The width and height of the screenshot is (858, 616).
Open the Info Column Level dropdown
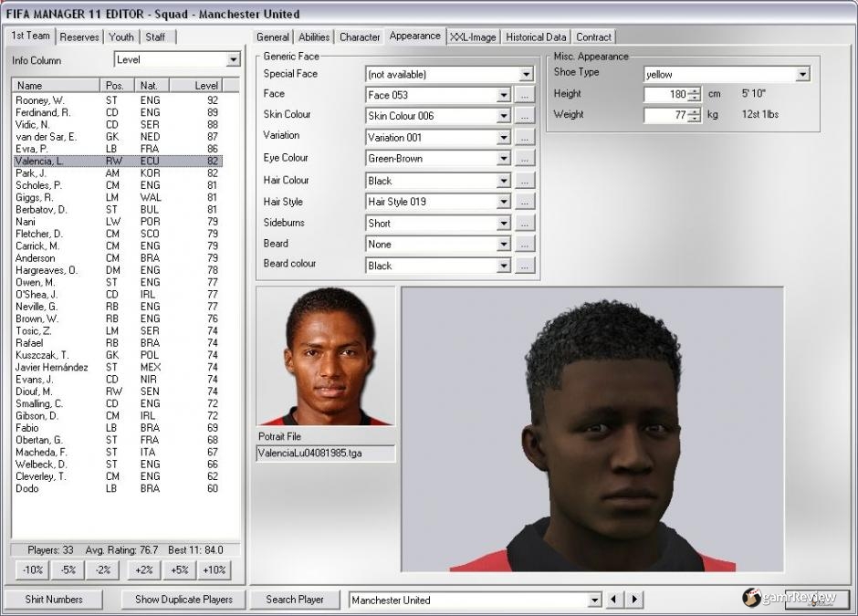pyautogui.click(x=233, y=59)
